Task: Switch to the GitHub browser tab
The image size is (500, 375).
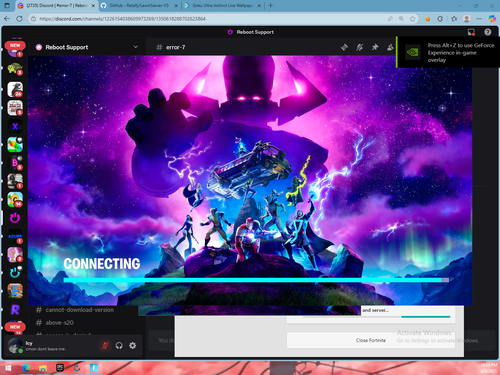Action: point(139,6)
